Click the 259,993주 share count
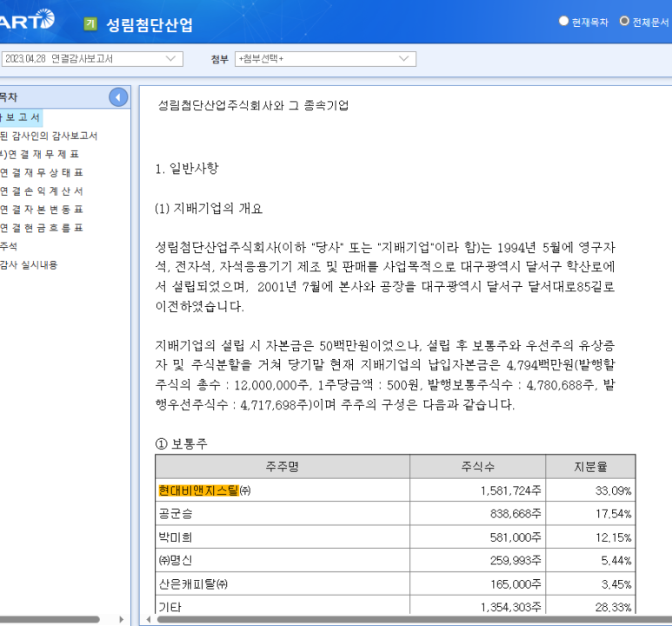The height and width of the screenshot is (626, 672). pyautogui.click(x=516, y=561)
